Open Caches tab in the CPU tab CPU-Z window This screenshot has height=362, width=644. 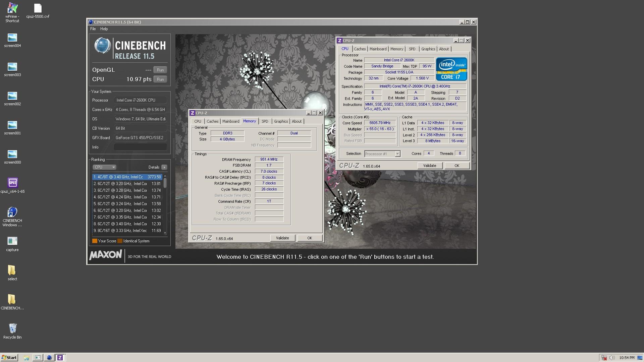pos(360,49)
